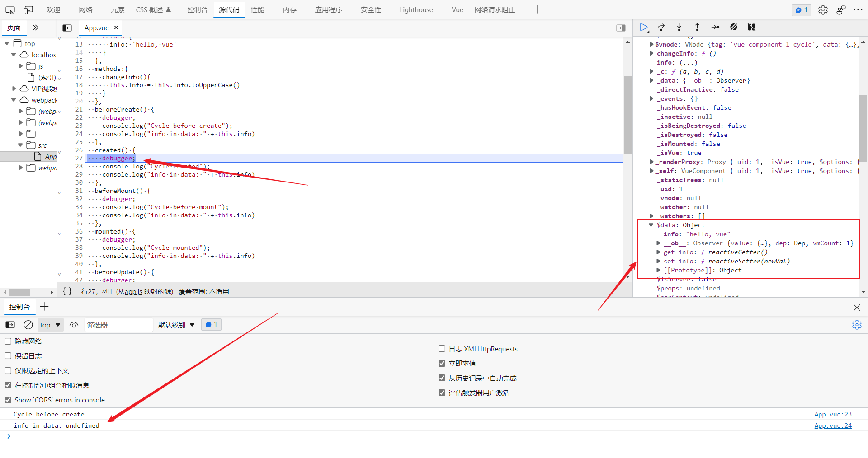Close the App.vue file tab
This screenshot has height=458, width=868.
click(116, 28)
